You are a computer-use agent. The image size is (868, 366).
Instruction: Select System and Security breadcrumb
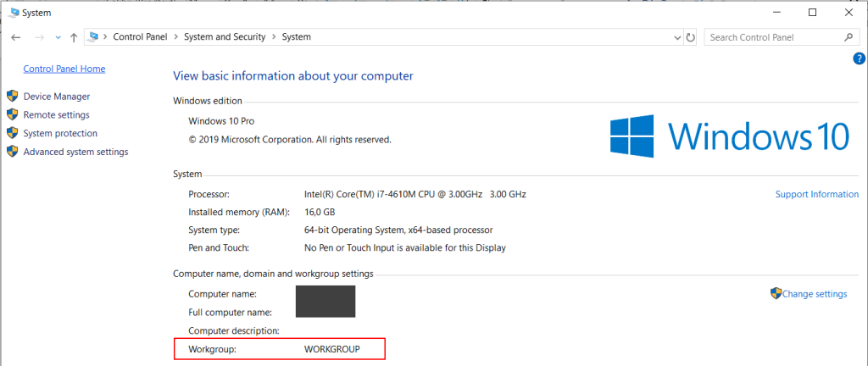pyautogui.click(x=225, y=37)
